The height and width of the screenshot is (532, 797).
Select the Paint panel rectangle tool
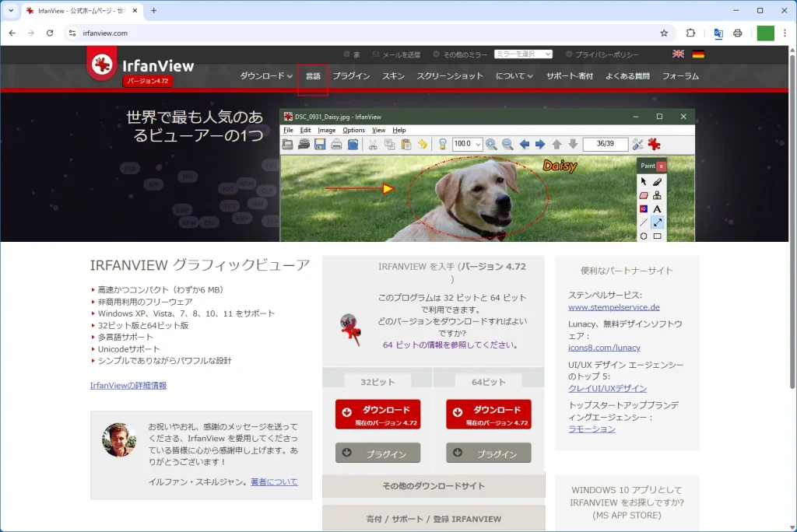tap(657, 236)
